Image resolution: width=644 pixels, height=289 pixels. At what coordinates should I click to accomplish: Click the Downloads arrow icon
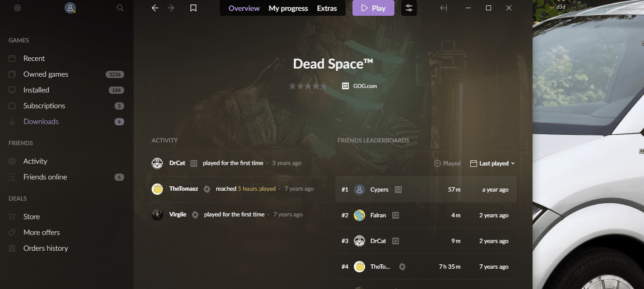[12, 121]
